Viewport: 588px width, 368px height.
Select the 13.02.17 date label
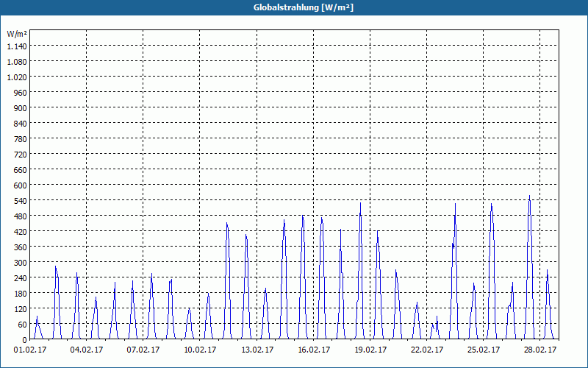pyautogui.click(x=257, y=350)
